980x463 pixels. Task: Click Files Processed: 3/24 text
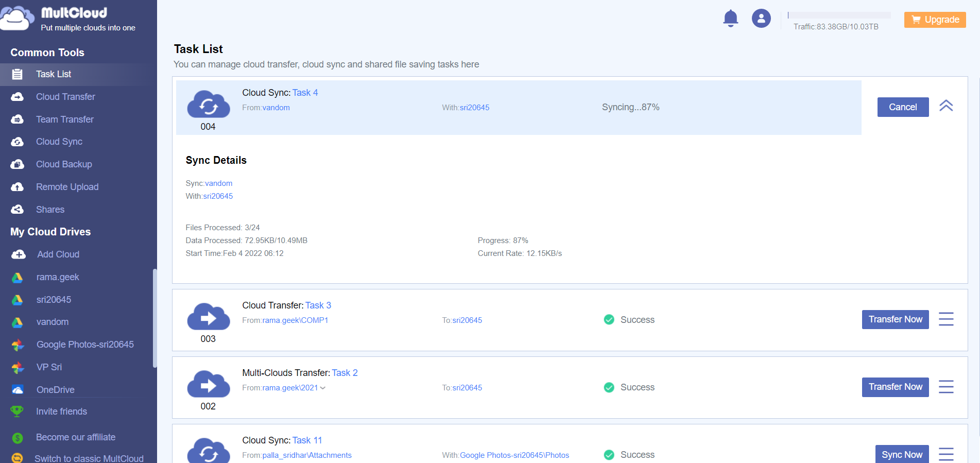coord(222,228)
